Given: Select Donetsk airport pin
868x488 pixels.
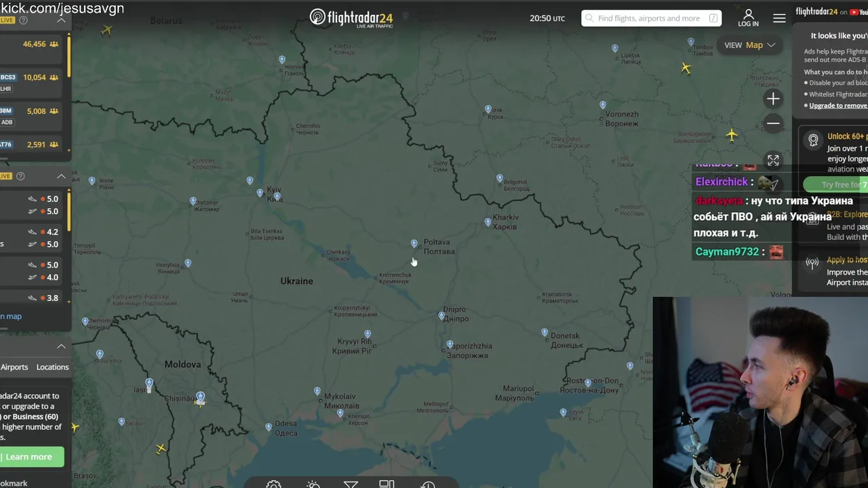Looking at the screenshot, I should point(545,333).
